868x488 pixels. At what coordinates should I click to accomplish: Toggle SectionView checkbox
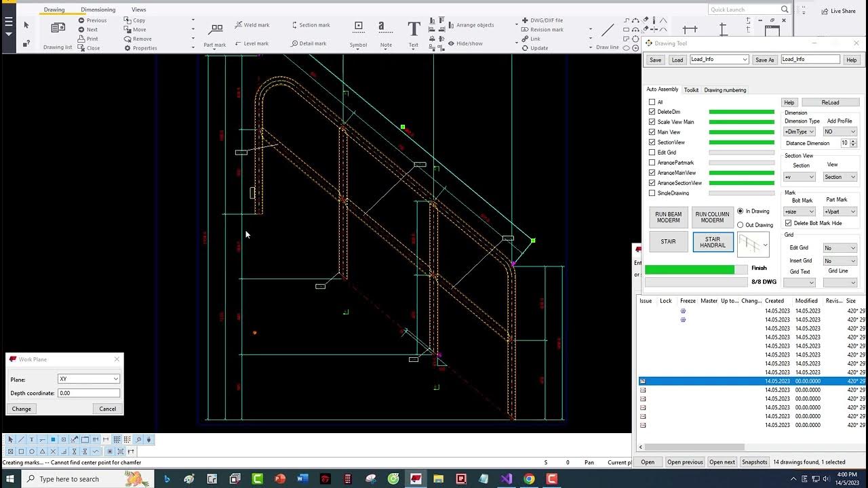point(652,142)
